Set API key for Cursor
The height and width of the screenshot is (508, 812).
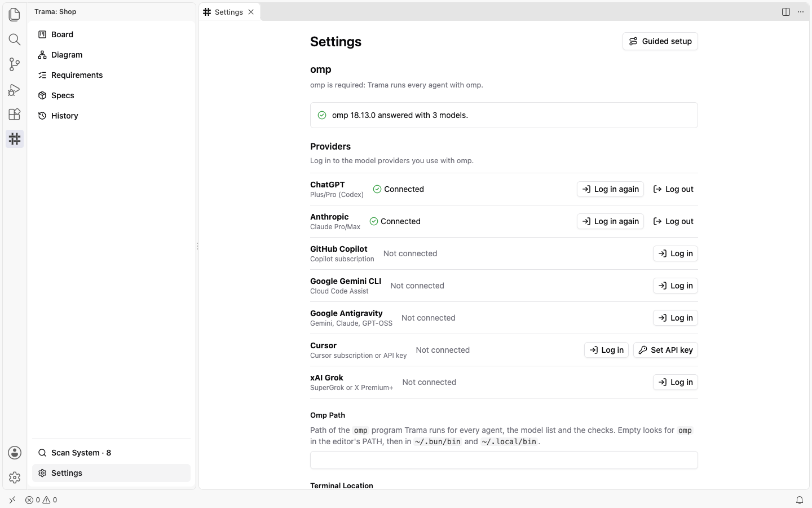666,350
